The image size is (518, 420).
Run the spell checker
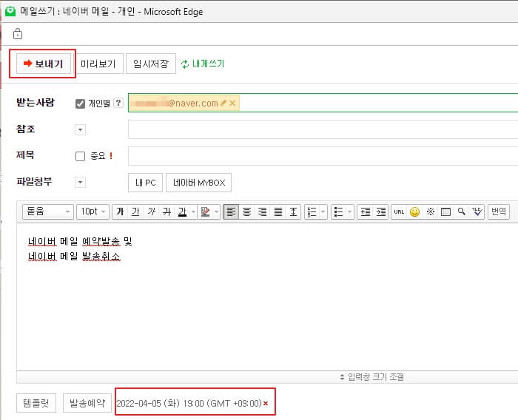point(477,211)
